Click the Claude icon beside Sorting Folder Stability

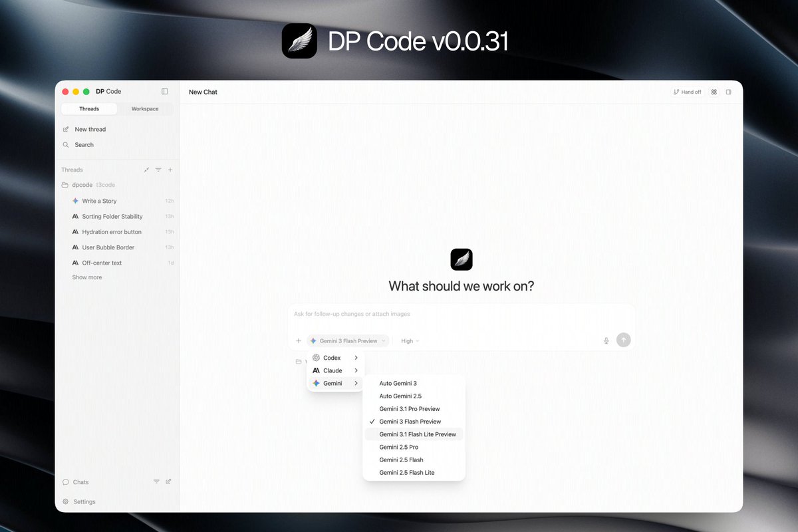coord(75,216)
